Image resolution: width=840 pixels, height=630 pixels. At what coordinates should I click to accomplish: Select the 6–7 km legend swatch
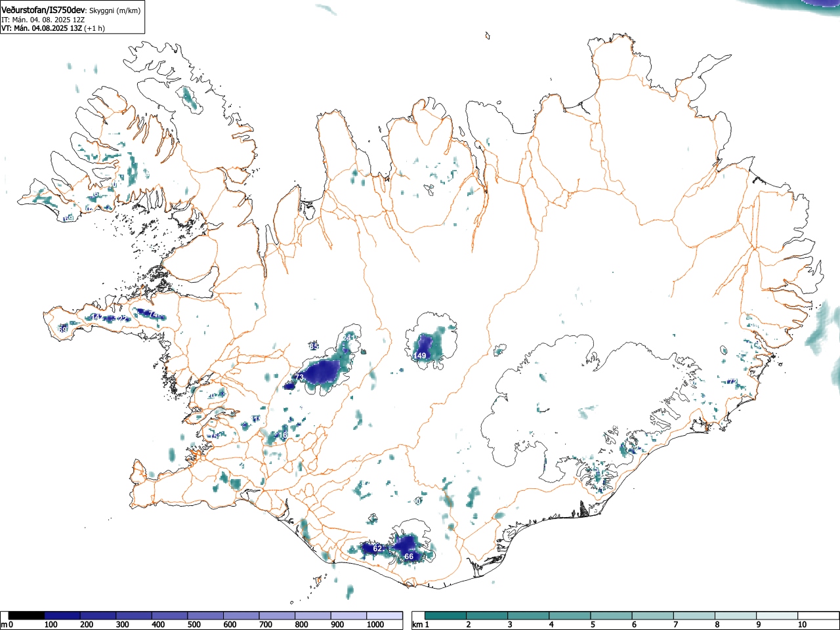653,616
